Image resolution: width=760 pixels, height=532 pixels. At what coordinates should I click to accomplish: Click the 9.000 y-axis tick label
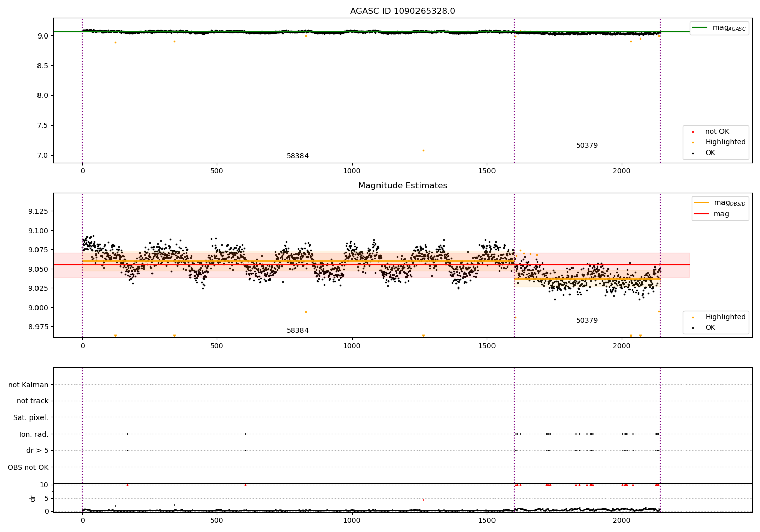point(39,308)
